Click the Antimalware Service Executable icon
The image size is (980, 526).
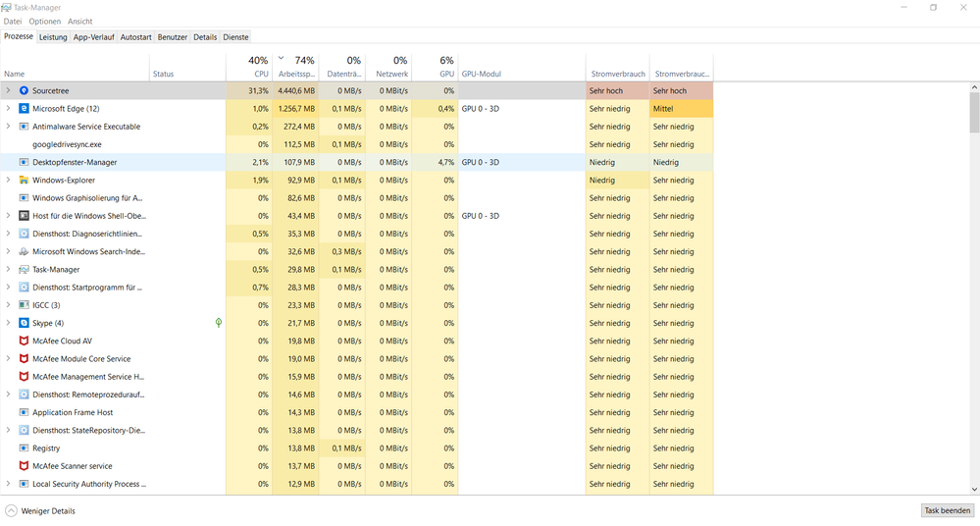click(24, 127)
